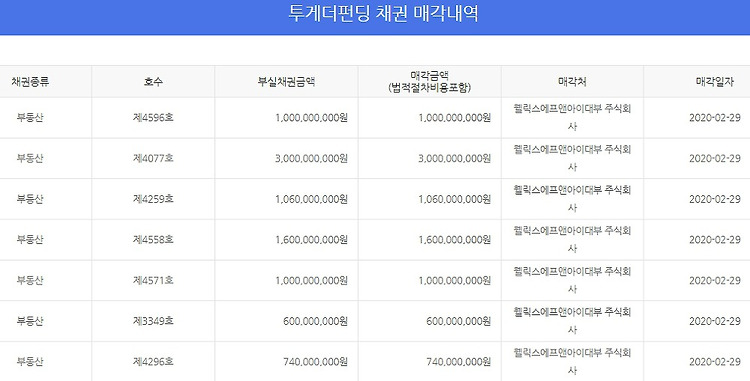This screenshot has width=750, height=381.
Task: Click 매각금액 1,600,000,000원 in 제4558호 row
Action: (x=454, y=239)
